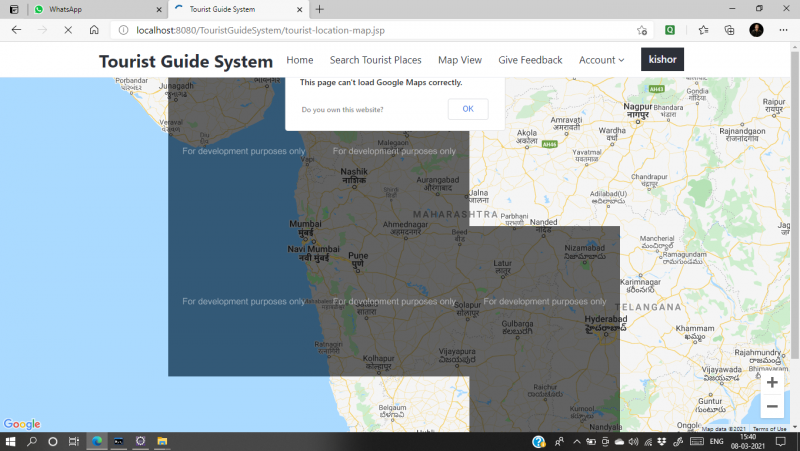
Task: Zoom out on the map
Action: (x=772, y=406)
